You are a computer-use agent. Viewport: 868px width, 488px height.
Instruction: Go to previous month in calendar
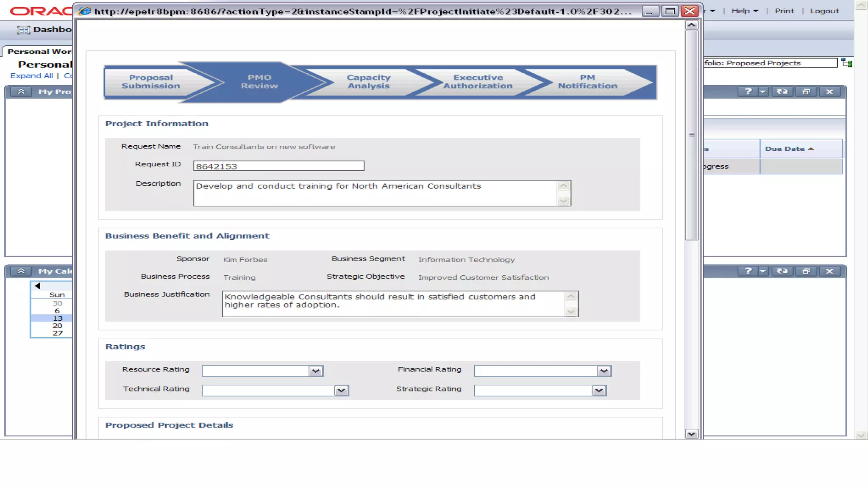tap(37, 286)
